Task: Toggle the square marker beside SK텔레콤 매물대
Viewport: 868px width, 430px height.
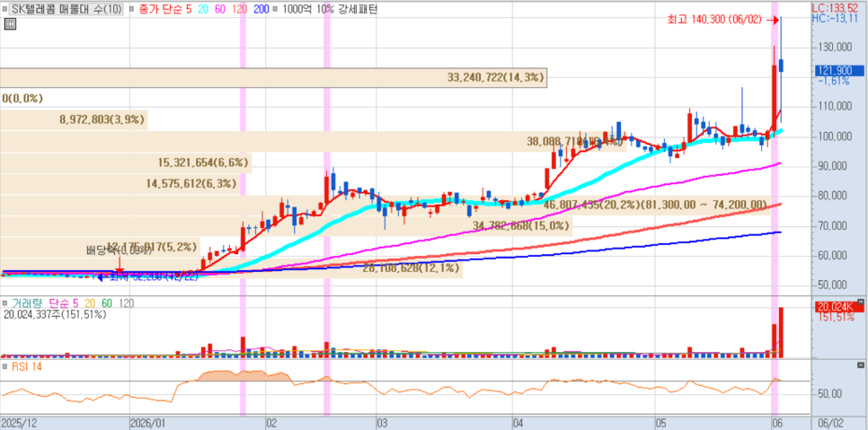Action: [x=4, y=9]
